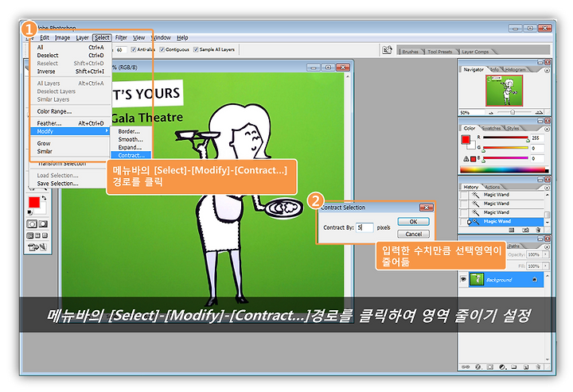
Task: Open the Layers panel options menu arrow
Action: [547, 247]
